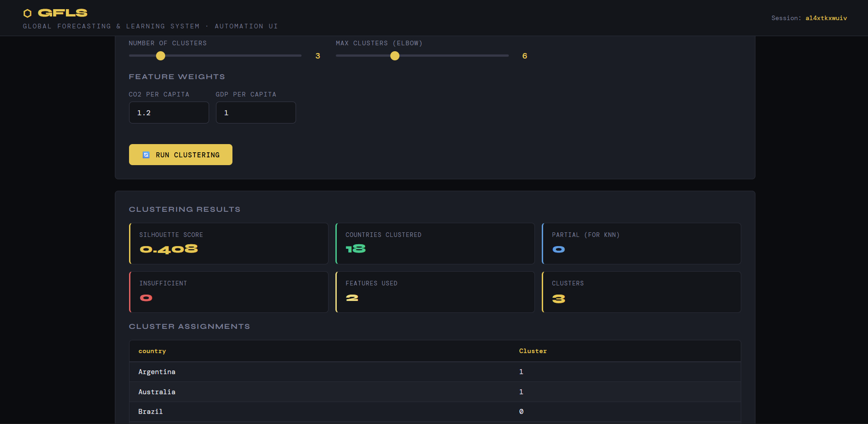Screen dimensions: 868x424
Task: Click the Partial (for KNN) card
Action: coord(642,243)
